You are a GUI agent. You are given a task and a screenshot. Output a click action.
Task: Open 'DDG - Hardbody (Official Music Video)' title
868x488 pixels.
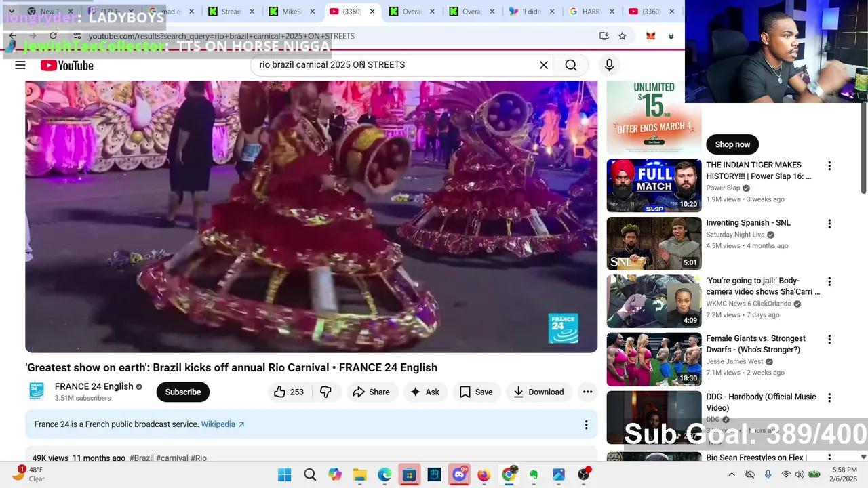(x=761, y=402)
